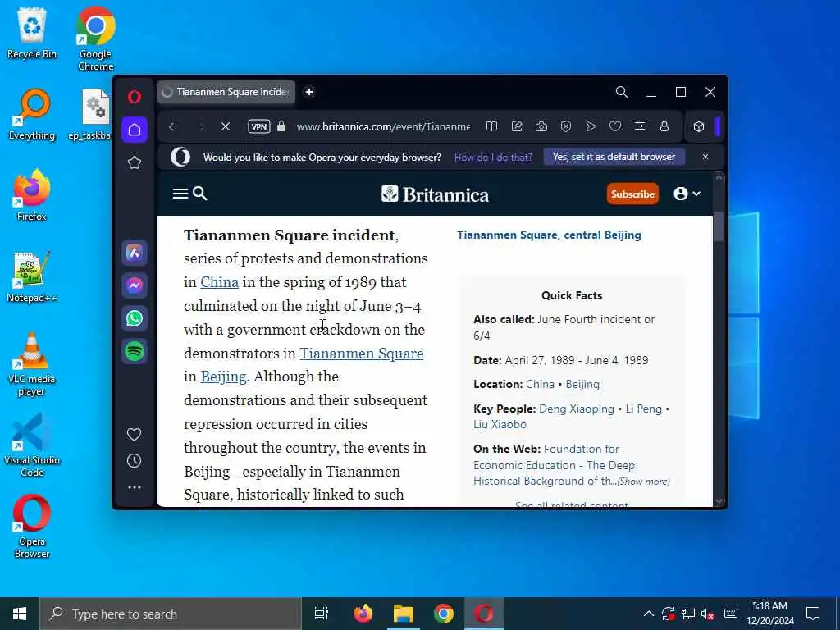Open extensions cube icon
840x630 pixels.
point(699,127)
